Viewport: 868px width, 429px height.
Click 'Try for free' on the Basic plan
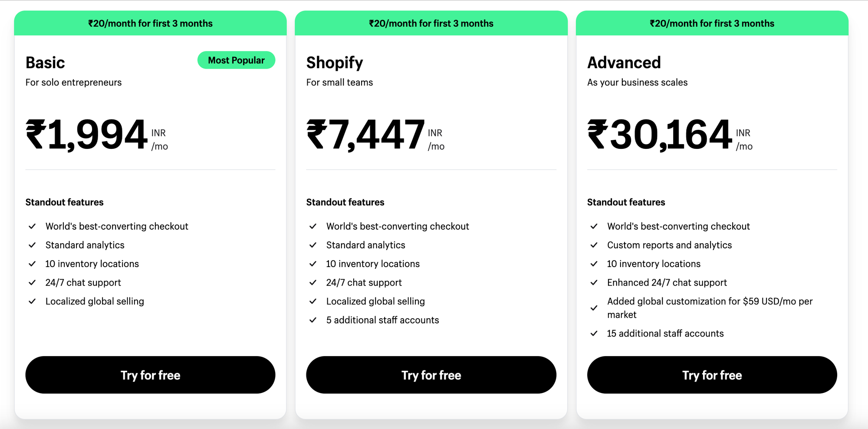click(150, 375)
